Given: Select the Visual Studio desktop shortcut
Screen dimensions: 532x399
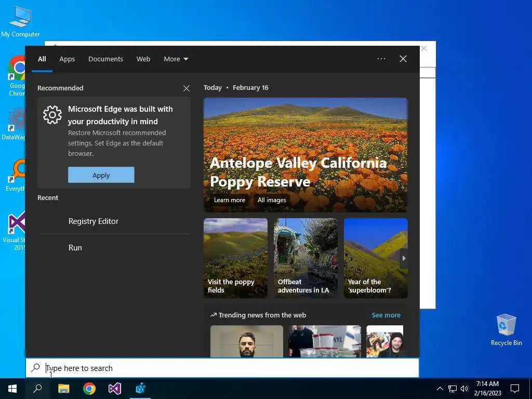Looking at the screenshot, I should coord(15,231).
